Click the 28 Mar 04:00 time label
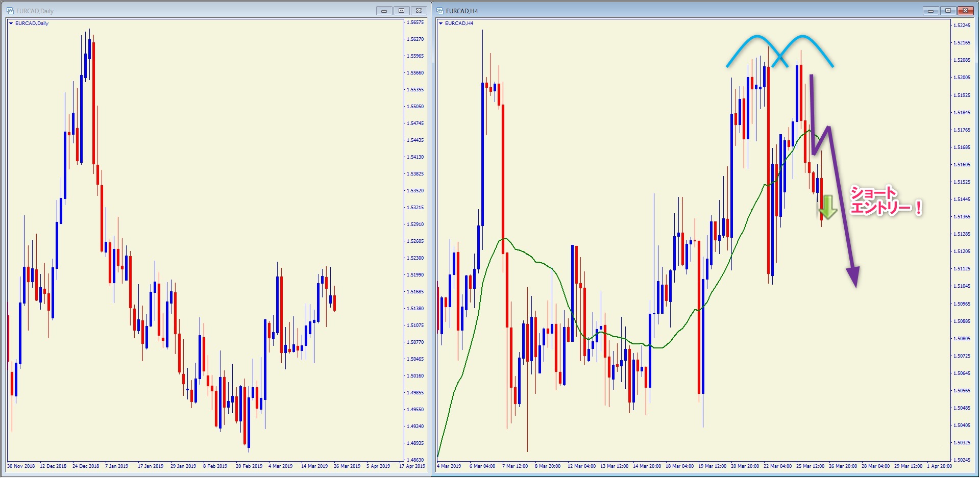Image resolution: width=980 pixels, height=478 pixels. 875,466
